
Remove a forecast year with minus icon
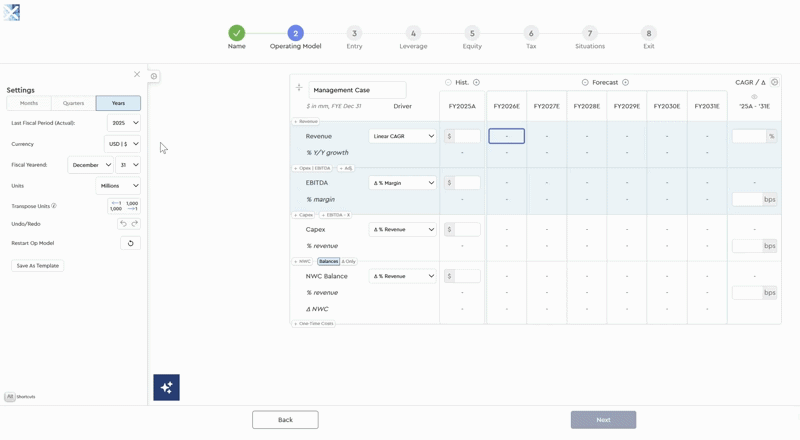tap(585, 82)
